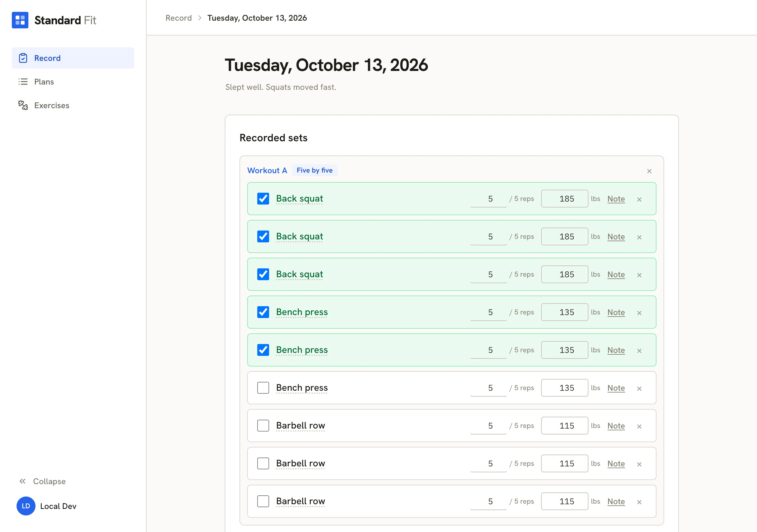The height and width of the screenshot is (532, 757).
Task: Click the Five by five tag
Action: pyautogui.click(x=315, y=171)
